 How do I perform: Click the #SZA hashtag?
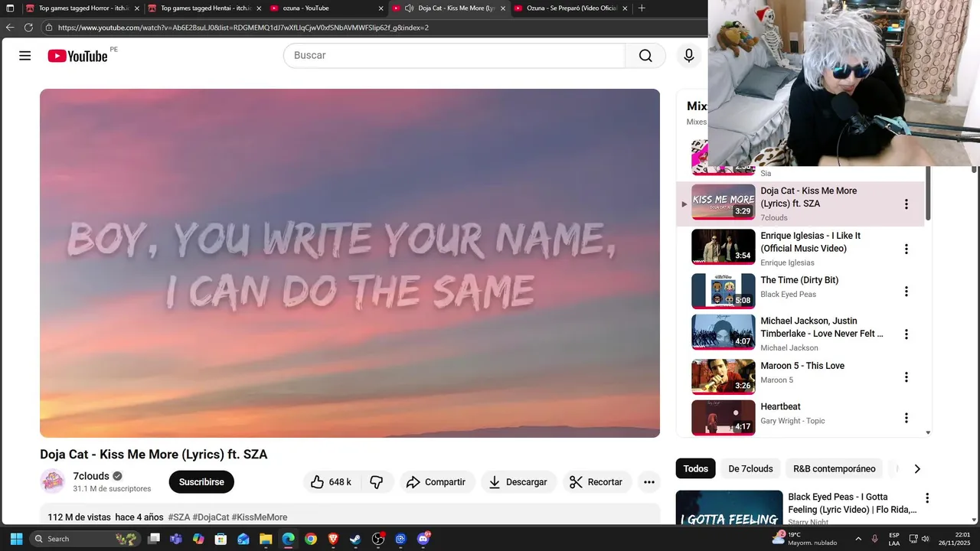(179, 517)
